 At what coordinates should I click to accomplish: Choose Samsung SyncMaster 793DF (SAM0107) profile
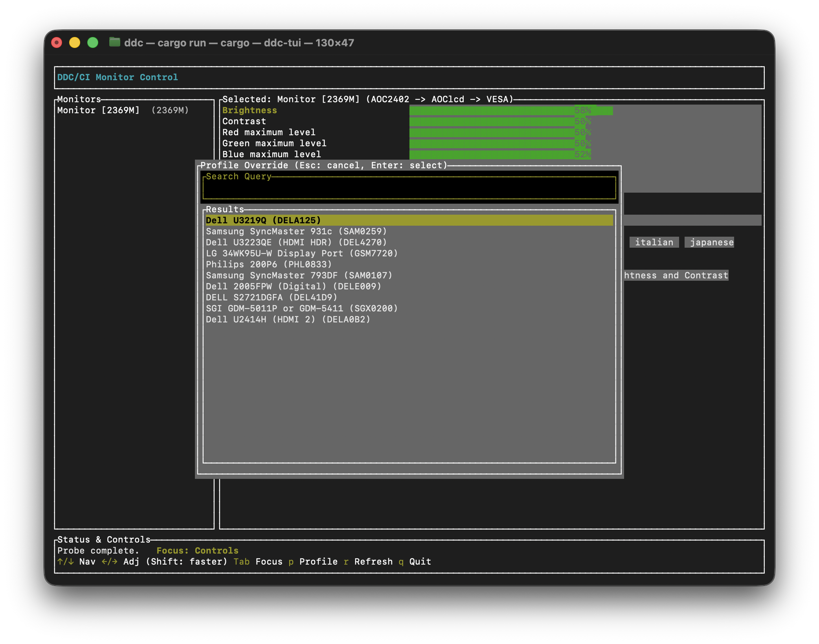409,275
